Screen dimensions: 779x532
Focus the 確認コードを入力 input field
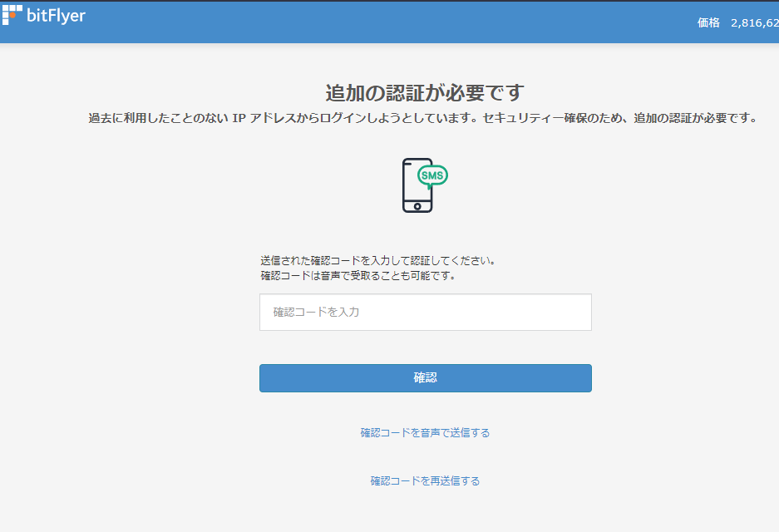point(425,312)
